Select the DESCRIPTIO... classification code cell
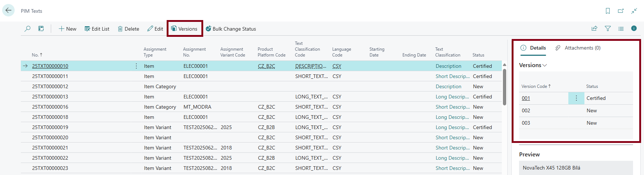The height and width of the screenshot is (175, 644). pyautogui.click(x=311, y=66)
